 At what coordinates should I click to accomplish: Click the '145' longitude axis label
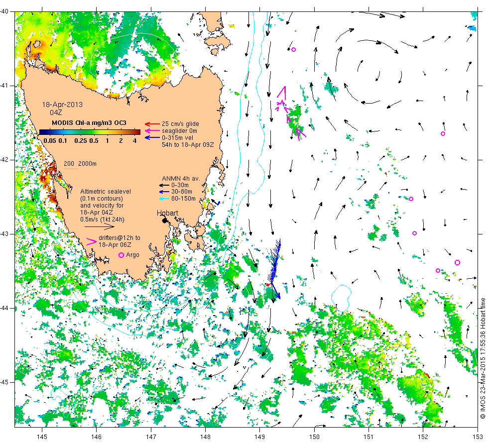pos(42,437)
